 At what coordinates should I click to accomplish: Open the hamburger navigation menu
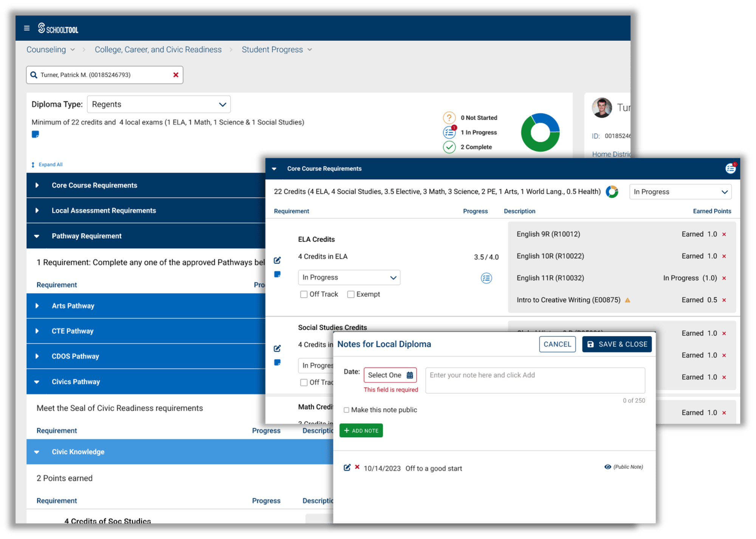tap(26, 28)
